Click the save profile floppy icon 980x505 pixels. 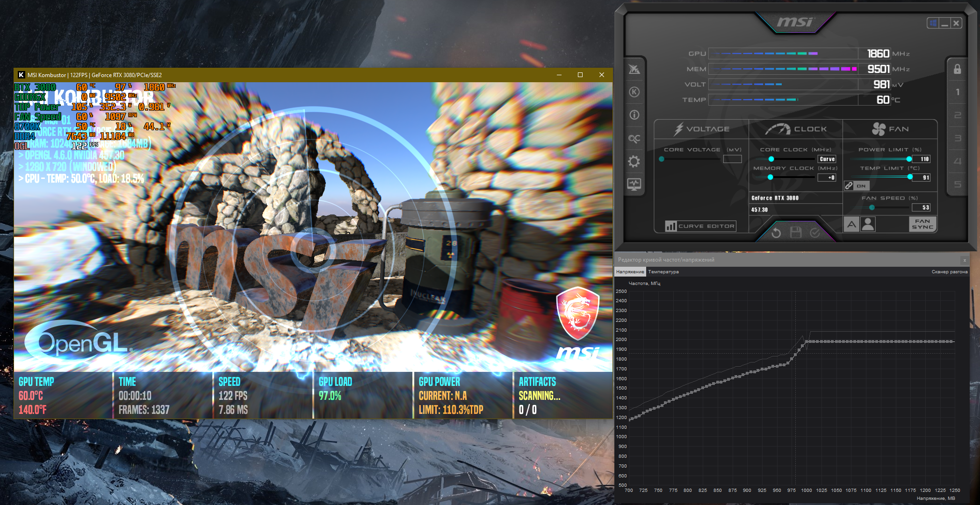coord(795,233)
